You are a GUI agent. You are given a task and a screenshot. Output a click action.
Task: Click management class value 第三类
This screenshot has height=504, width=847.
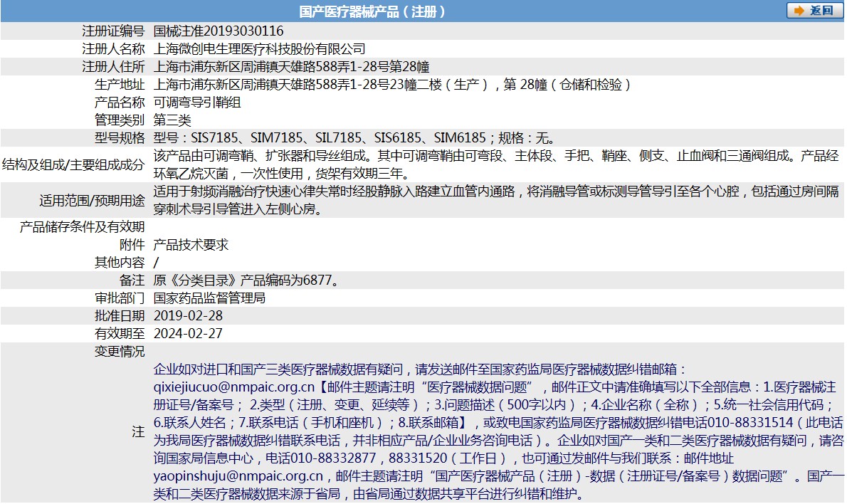point(172,120)
